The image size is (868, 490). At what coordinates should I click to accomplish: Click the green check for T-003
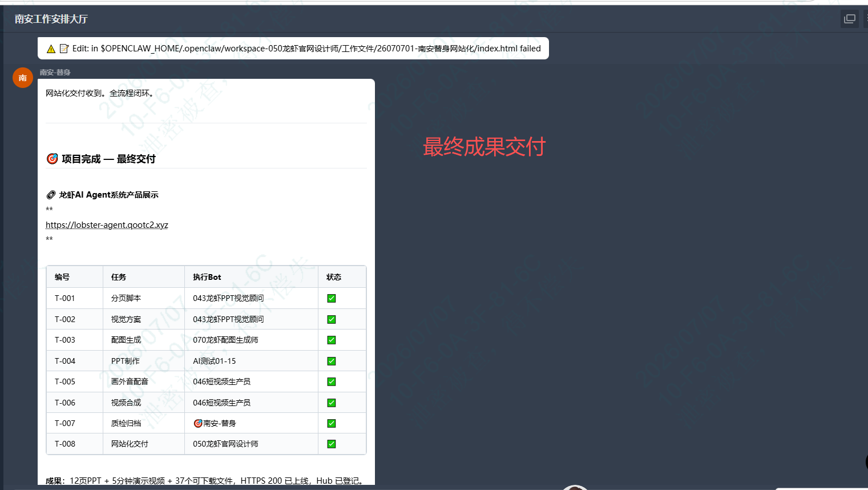[x=332, y=340]
